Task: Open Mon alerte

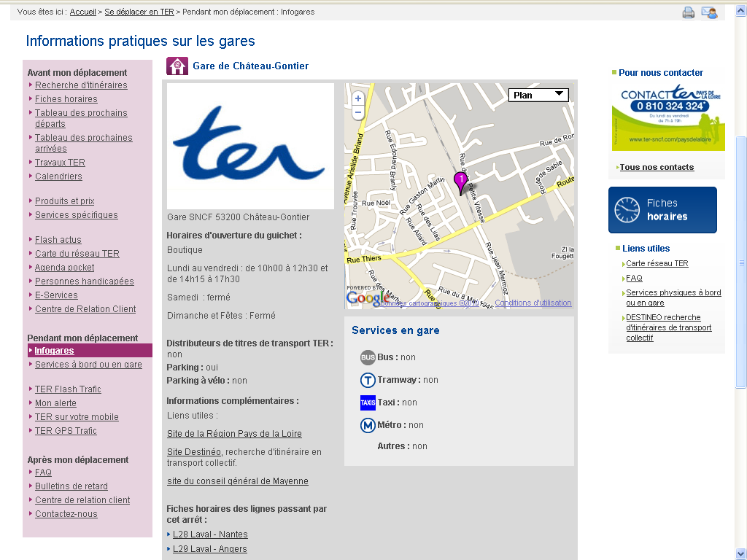Action: [55, 402]
